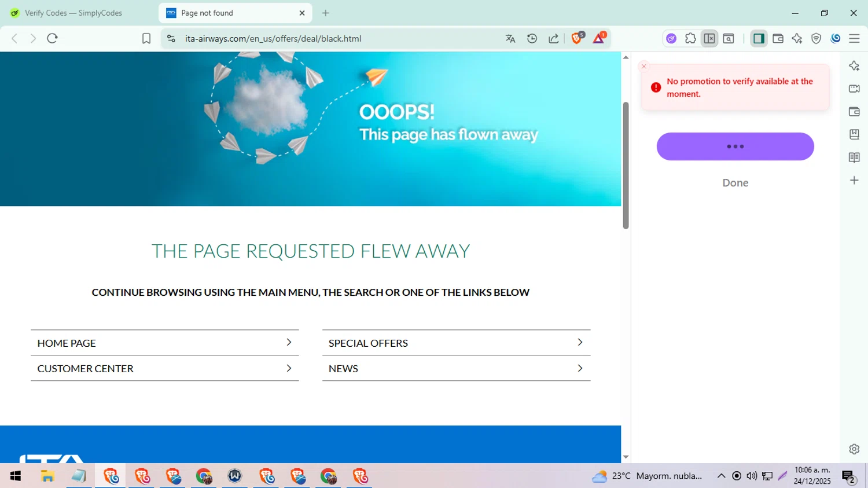Click the translate page icon
Image resolution: width=868 pixels, height=488 pixels.
[510, 38]
